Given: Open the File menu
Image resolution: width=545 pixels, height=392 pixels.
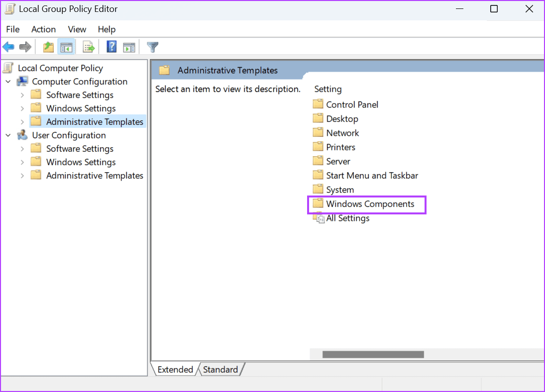Looking at the screenshot, I should (12, 29).
